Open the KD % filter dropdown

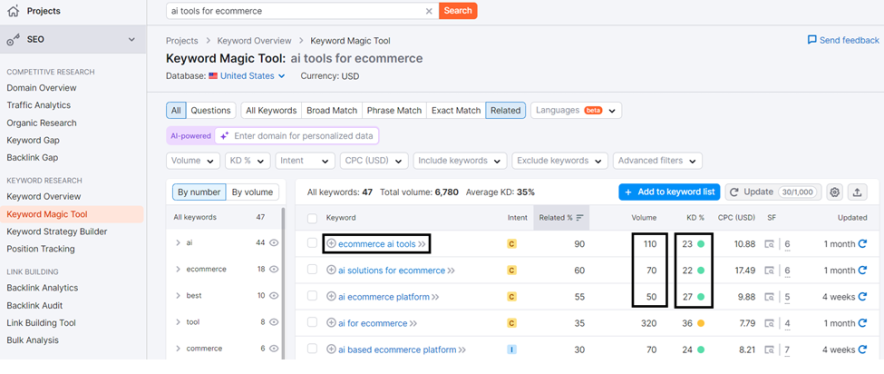[247, 161]
